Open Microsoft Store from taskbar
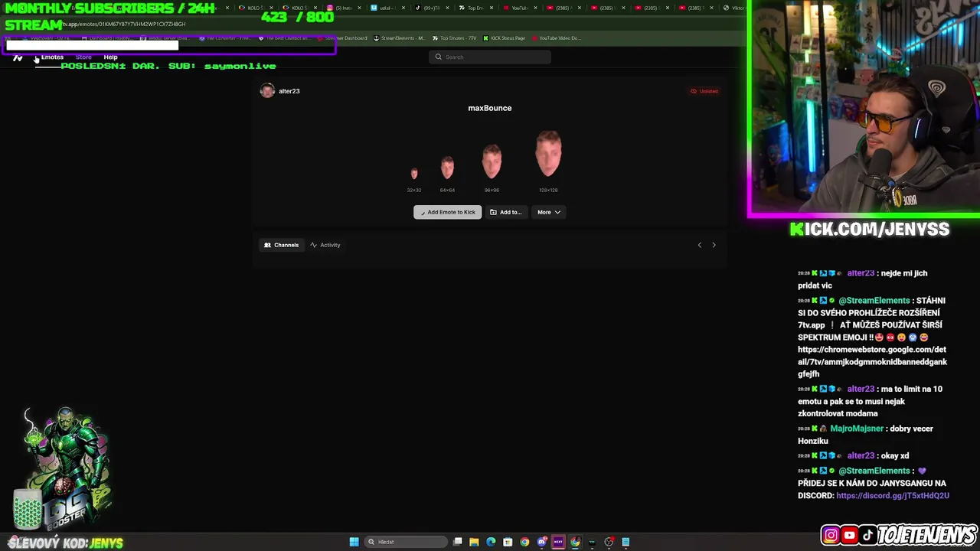This screenshot has width=980, height=551. [x=508, y=542]
